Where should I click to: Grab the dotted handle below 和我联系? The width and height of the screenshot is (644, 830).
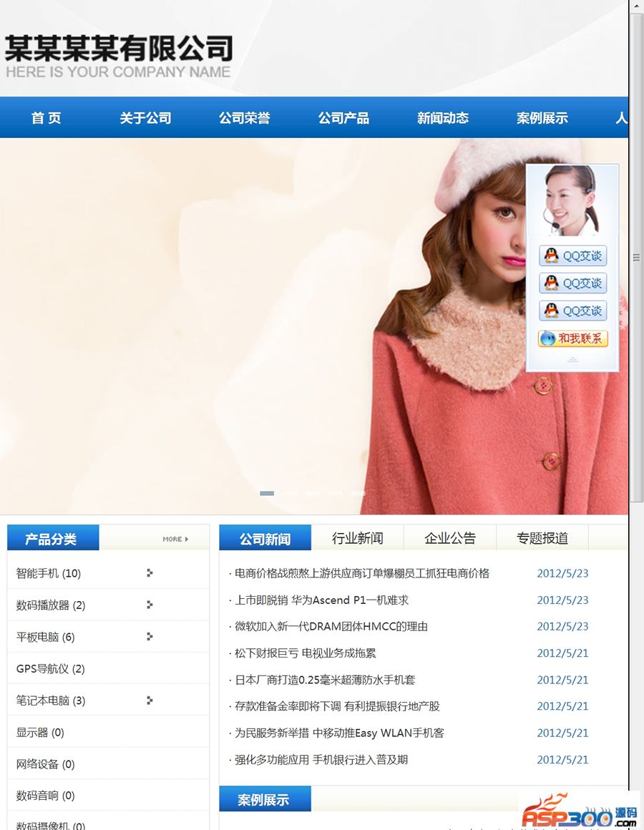572,360
